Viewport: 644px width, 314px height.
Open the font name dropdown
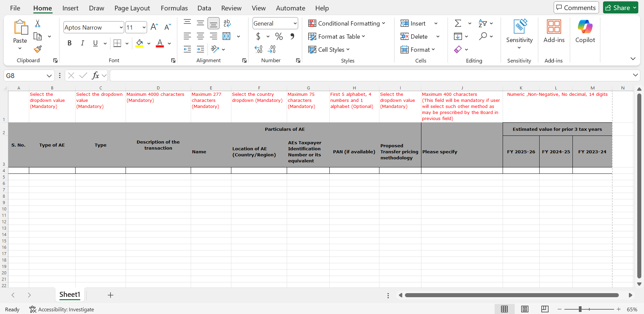121,28
